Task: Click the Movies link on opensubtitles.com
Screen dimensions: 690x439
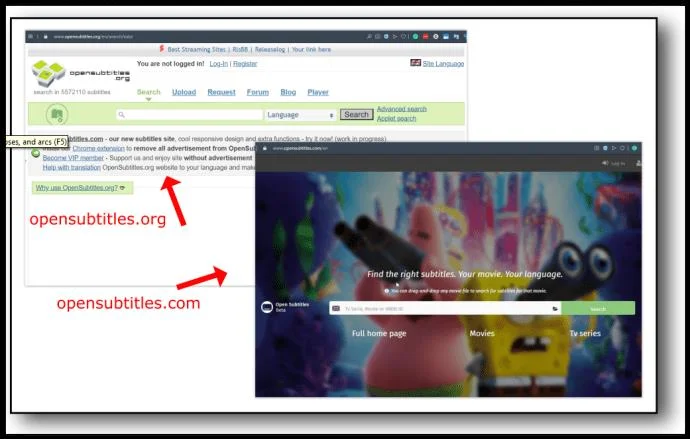Action: 482,333
